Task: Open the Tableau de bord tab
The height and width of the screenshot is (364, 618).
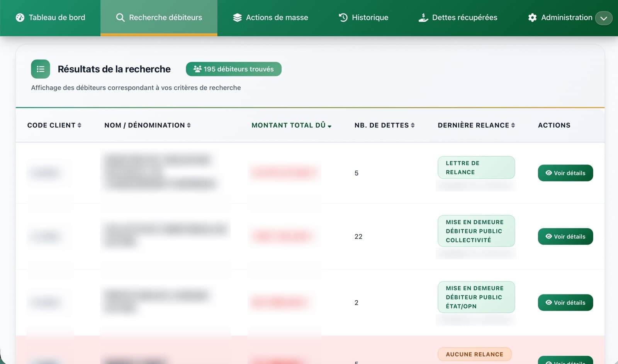Action: tap(50, 18)
